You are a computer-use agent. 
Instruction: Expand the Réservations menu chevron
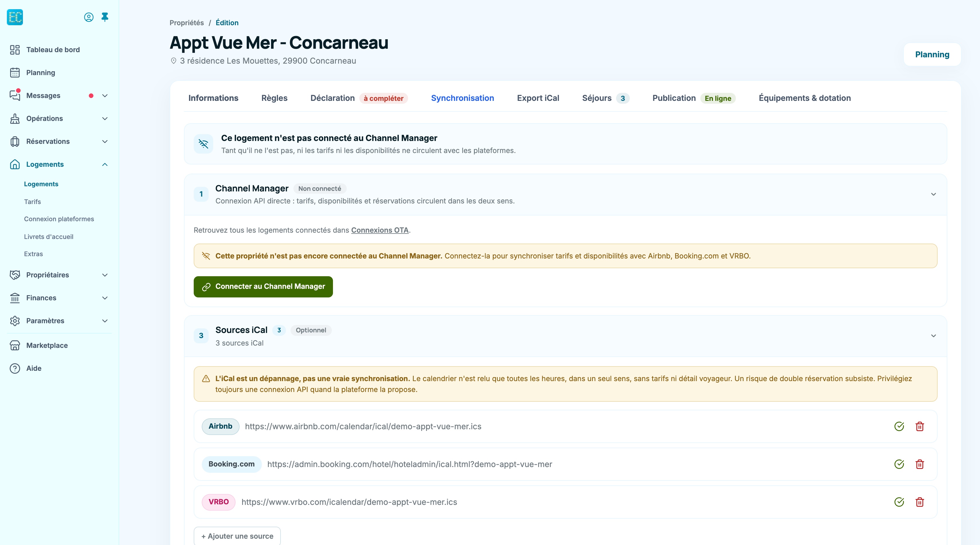coord(105,142)
